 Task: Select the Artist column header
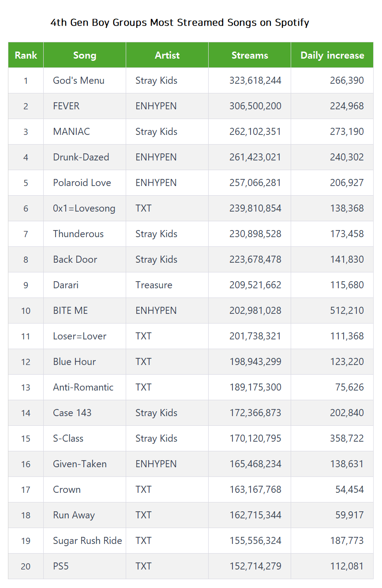click(x=167, y=55)
